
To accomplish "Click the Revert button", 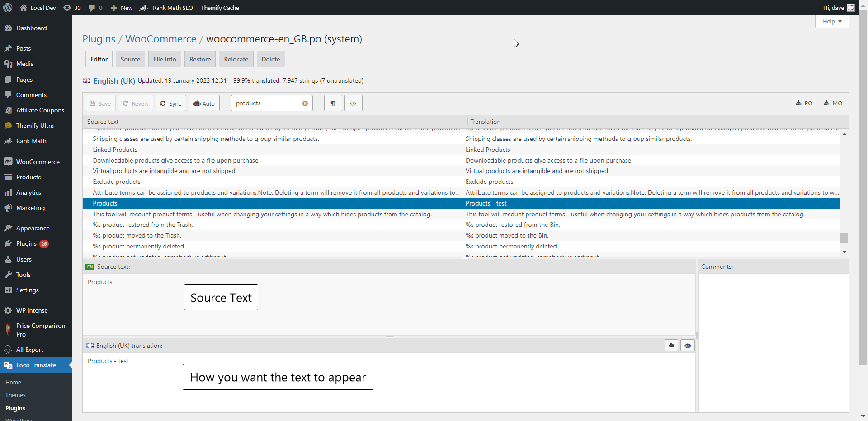I will [136, 103].
